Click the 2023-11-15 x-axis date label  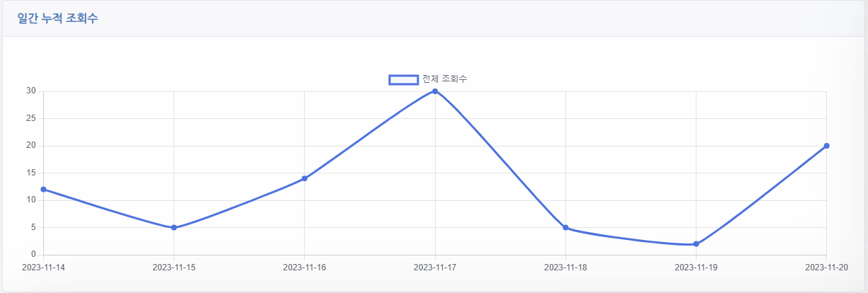coord(174,268)
